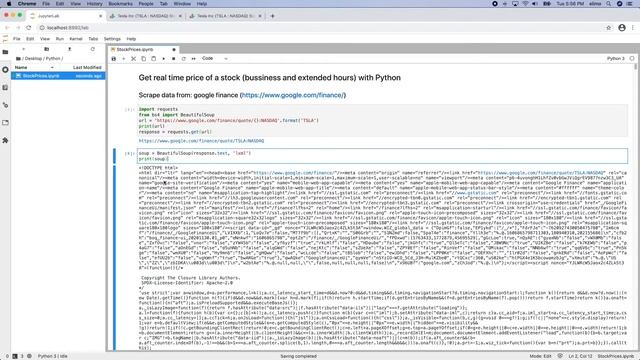The image size is (640, 360).
Task: Open the Chrome profile avatar
Action: click(622, 28)
